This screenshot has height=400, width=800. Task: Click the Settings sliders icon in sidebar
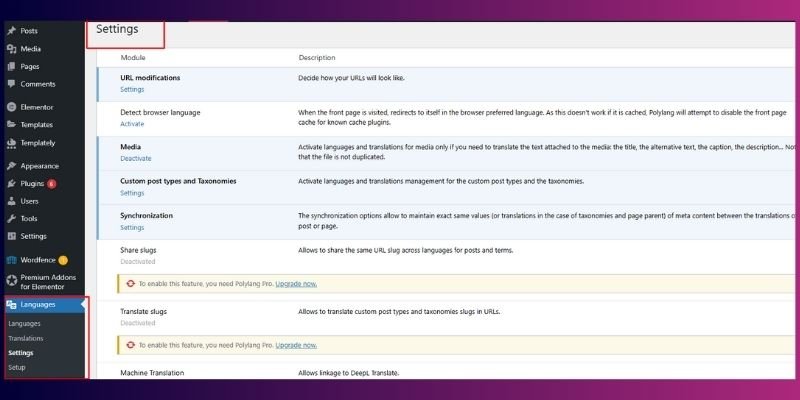(x=12, y=236)
